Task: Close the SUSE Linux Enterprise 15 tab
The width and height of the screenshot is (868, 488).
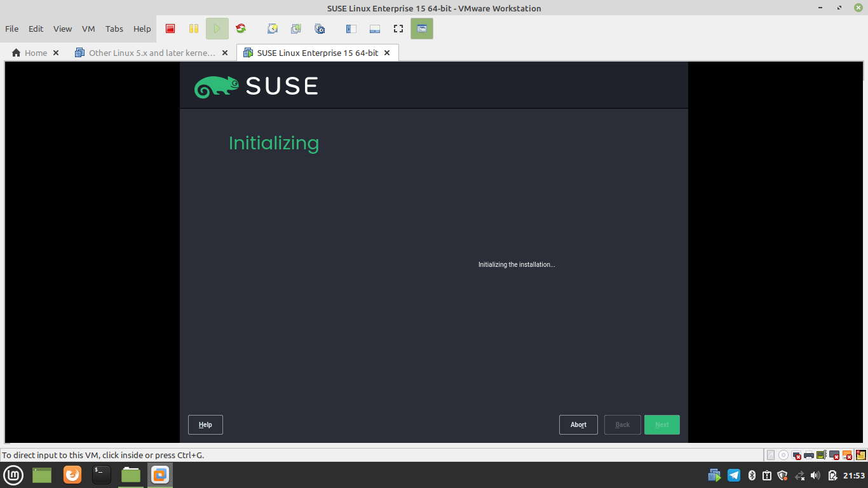Action: tap(388, 53)
